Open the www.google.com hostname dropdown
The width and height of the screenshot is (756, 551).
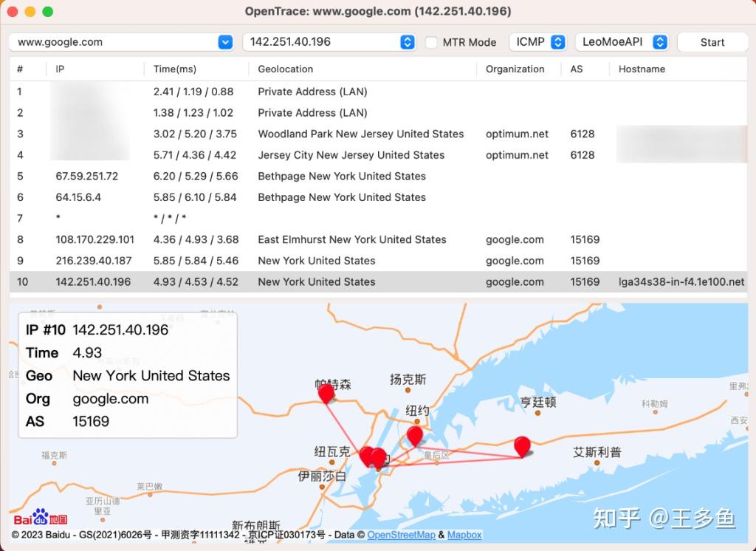(226, 42)
